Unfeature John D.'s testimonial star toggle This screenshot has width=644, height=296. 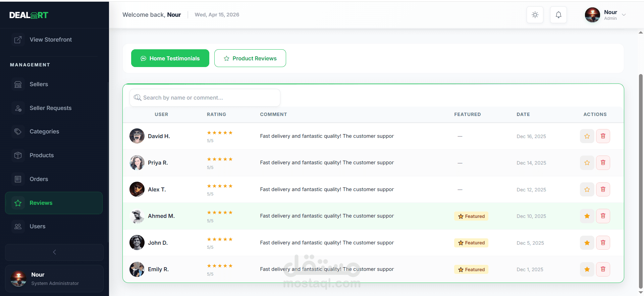[x=587, y=243]
